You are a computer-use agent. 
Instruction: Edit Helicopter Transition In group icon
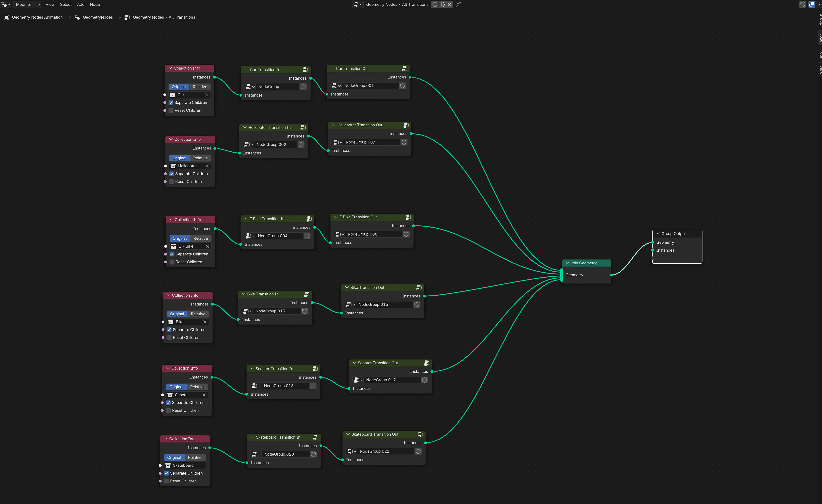(303, 128)
